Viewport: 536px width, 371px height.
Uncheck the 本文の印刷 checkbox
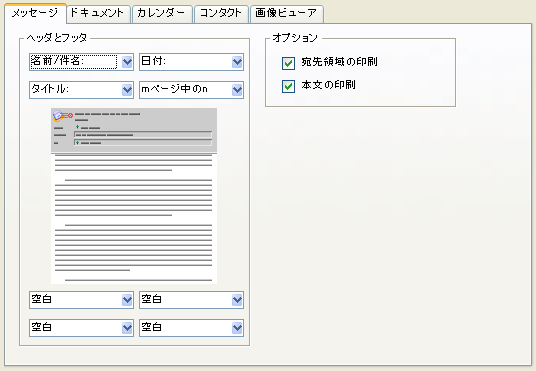click(288, 87)
